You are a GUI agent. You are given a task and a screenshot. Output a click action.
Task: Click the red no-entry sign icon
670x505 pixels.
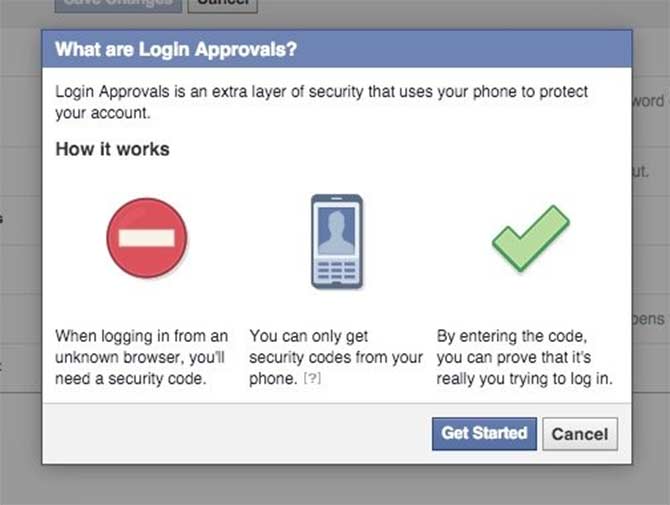tap(147, 238)
